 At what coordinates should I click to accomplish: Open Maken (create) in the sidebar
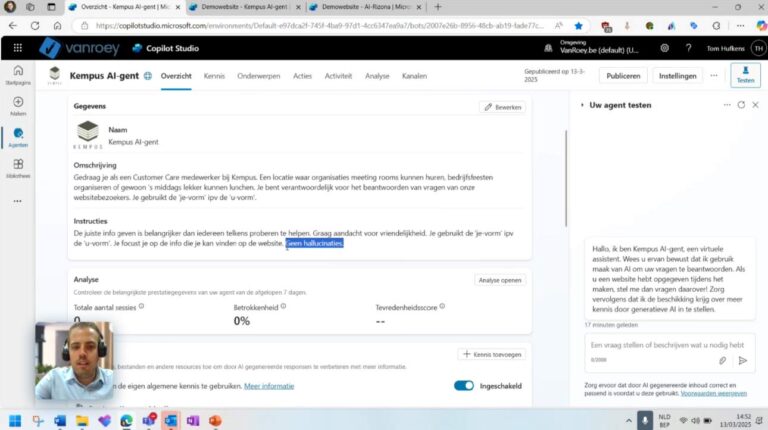click(x=18, y=106)
